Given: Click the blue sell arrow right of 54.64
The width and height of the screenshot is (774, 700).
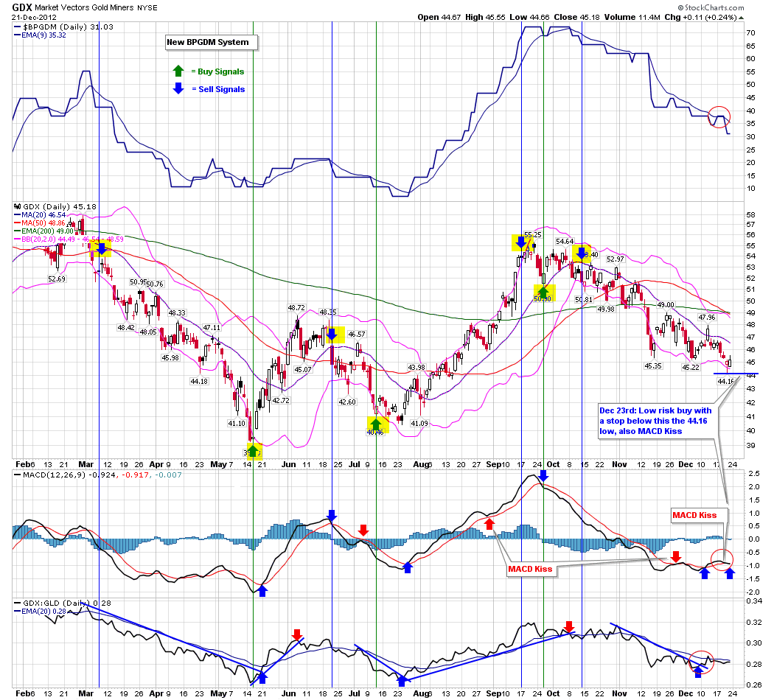Looking at the screenshot, I should [x=582, y=253].
